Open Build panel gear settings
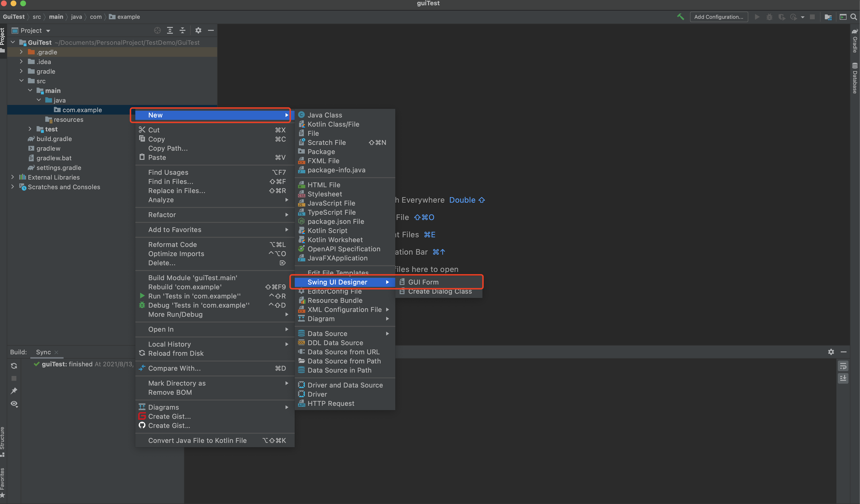 click(831, 352)
